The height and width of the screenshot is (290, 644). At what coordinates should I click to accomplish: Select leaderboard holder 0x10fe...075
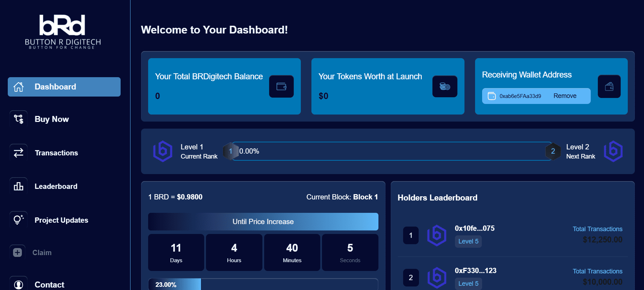474,228
